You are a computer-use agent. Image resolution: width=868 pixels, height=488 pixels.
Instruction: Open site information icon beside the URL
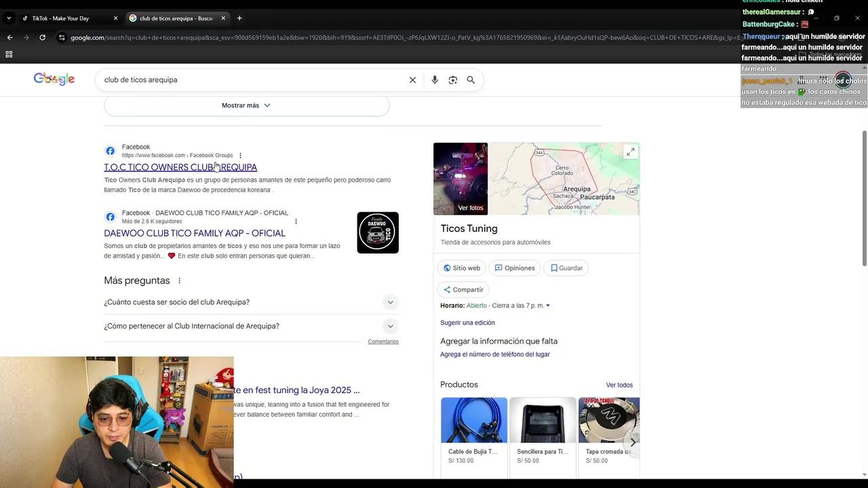click(x=62, y=37)
